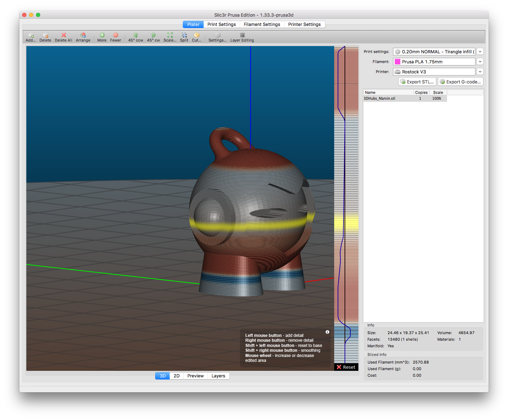Screen dimensions: 508x420
Task: Add a copy with More icon
Action: pyautogui.click(x=102, y=35)
